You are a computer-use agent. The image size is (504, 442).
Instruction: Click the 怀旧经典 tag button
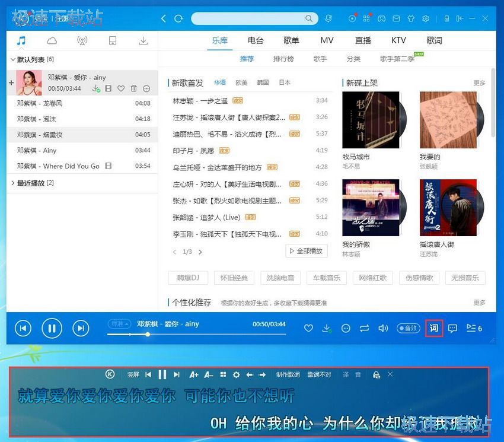click(x=234, y=278)
